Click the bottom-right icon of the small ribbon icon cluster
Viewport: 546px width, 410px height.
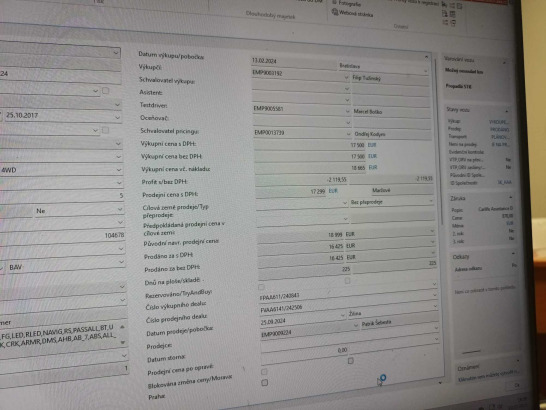pos(453,23)
